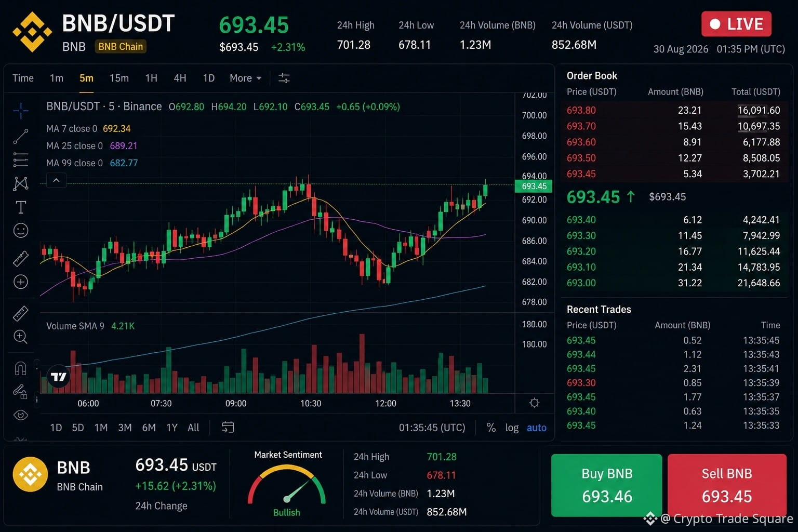This screenshot has height=532, width=798.
Task: Set the range to 5D
Action: click(78, 428)
